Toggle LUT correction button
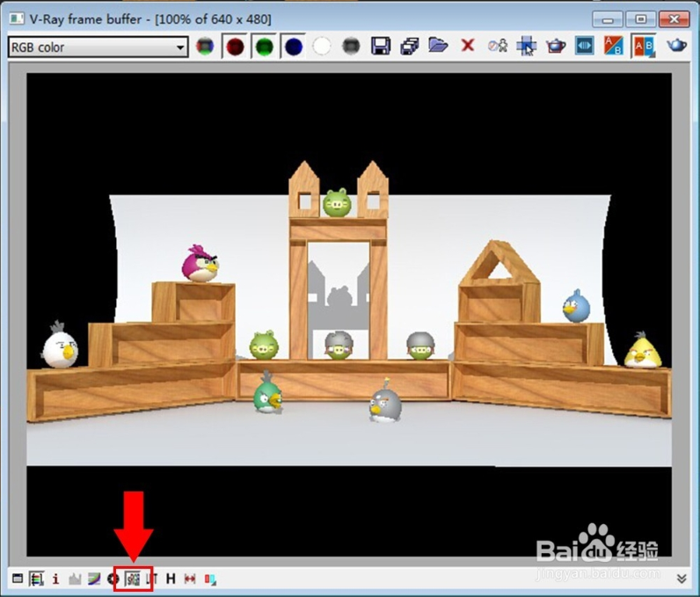700x597 pixels. coord(152,579)
